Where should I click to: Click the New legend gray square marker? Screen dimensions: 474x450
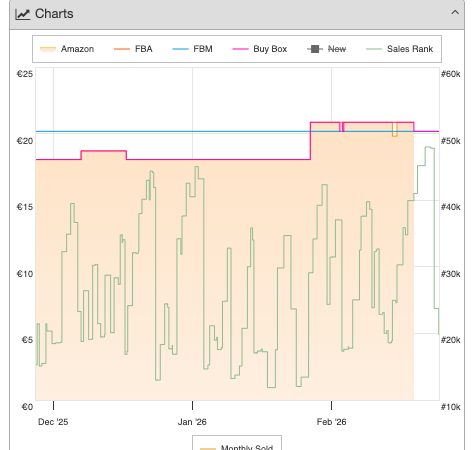(x=315, y=49)
